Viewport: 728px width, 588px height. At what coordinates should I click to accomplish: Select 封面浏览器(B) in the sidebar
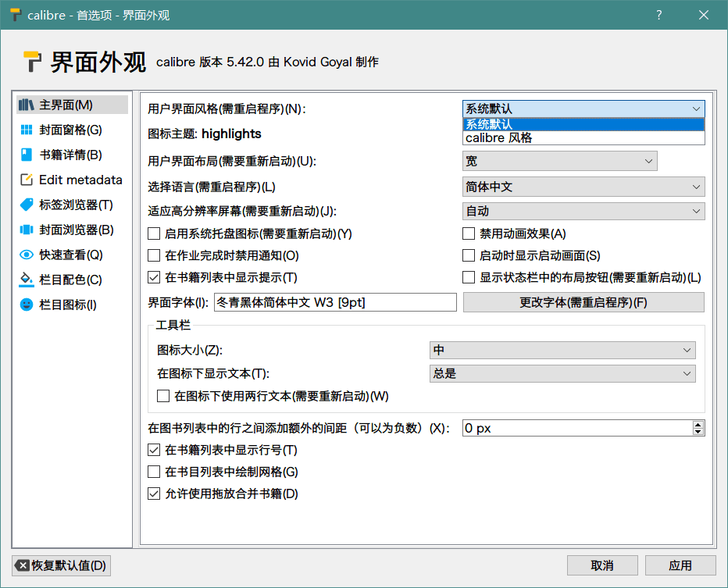(72, 230)
